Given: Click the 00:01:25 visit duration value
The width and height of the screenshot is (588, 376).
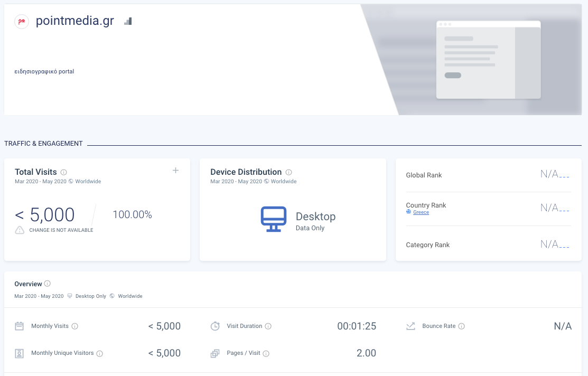Looking at the screenshot, I should point(357,326).
